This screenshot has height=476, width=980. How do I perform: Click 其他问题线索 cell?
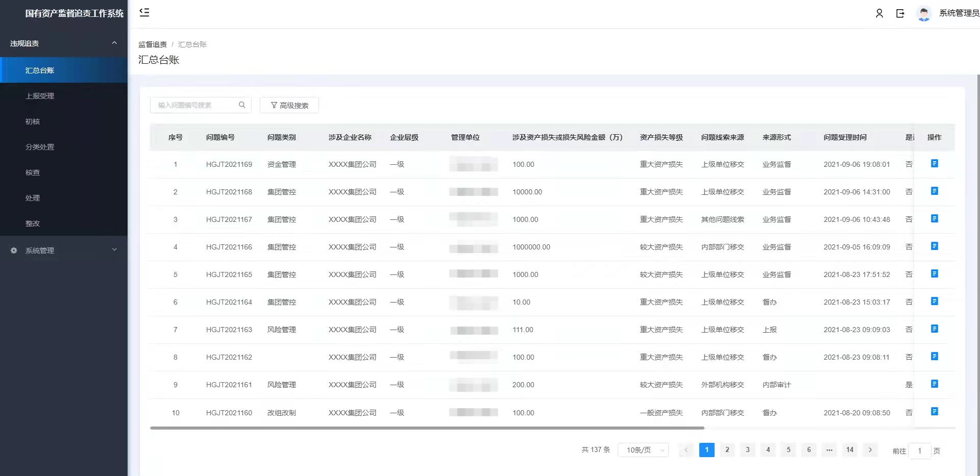point(723,219)
